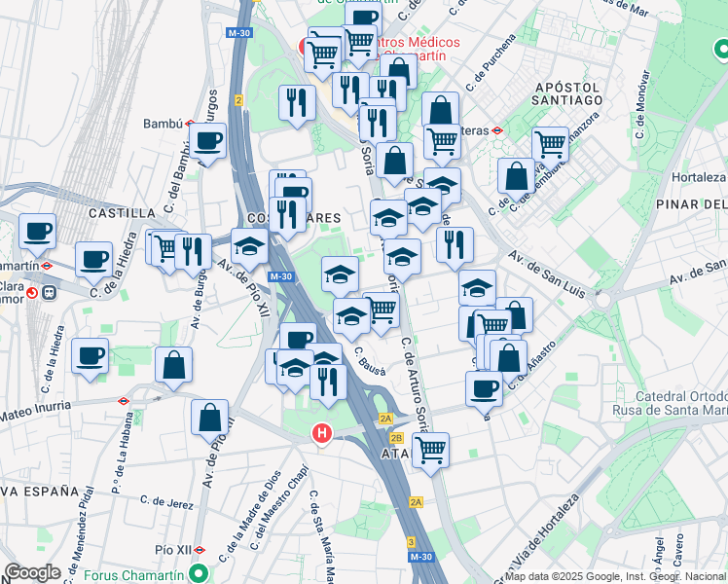Viewport: 728px width, 584px height.
Task: Click the M-30 road shield at top
Action: coord(239,33)
